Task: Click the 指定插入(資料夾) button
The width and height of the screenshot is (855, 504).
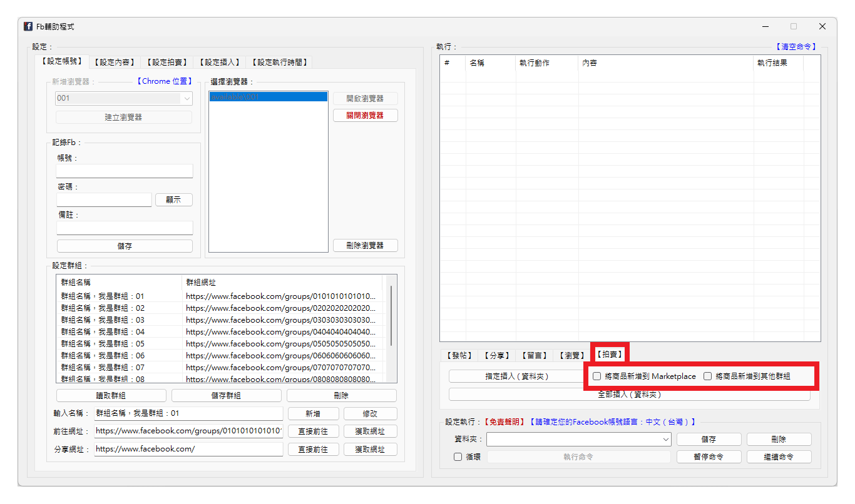Action: (517, 376)
